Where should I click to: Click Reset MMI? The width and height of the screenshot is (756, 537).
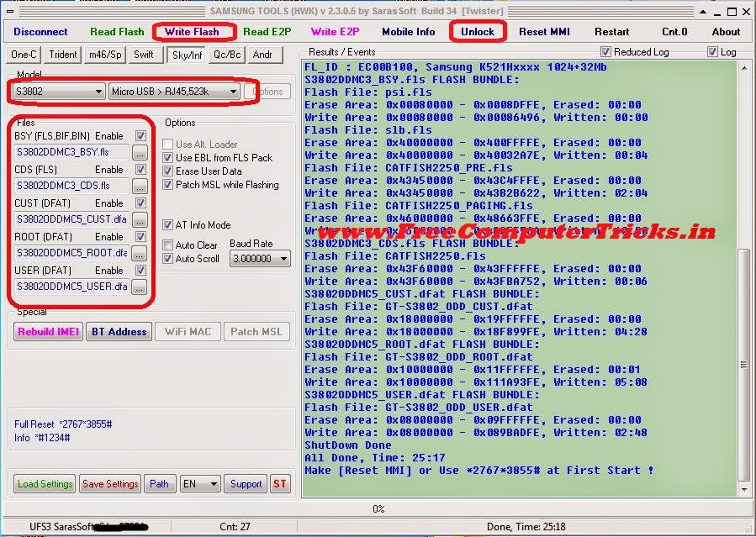tap(544, 32)
